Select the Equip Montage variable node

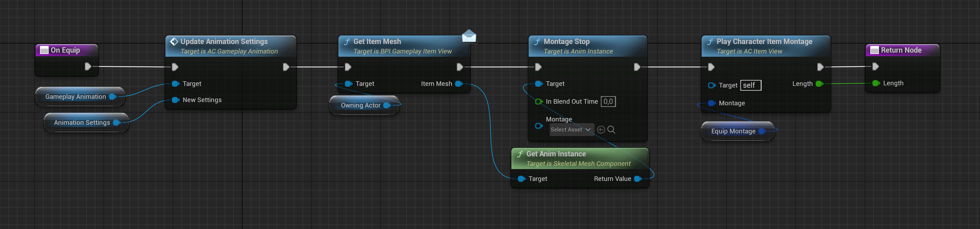[738, 131]
